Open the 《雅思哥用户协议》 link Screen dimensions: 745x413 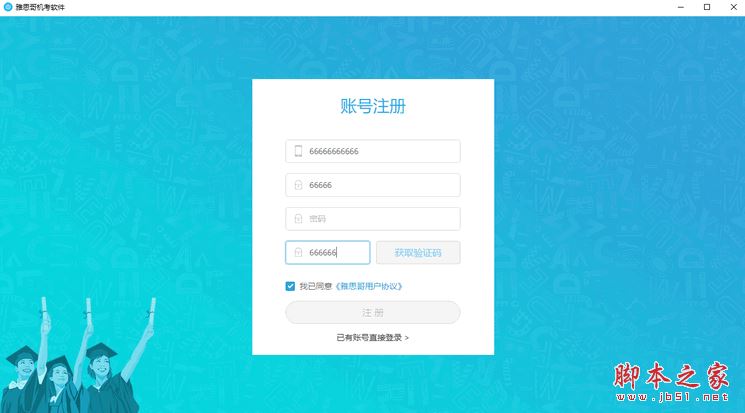point(369,286)
